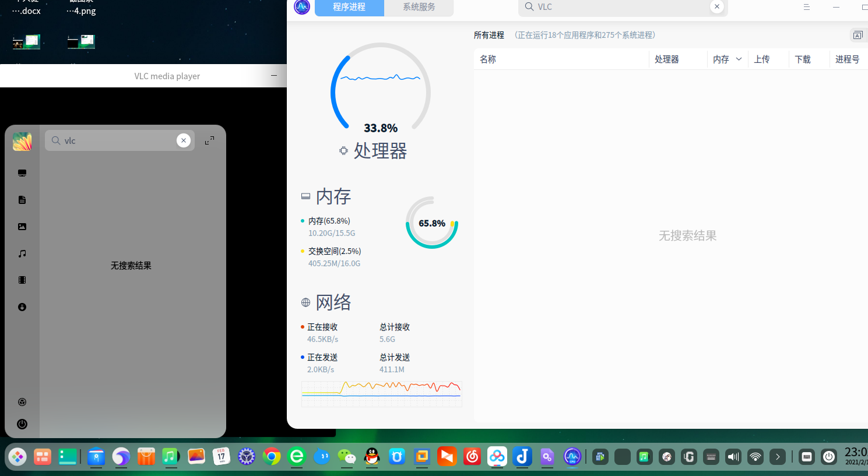Click the launcher search field containing 'vlc'
Viewport: 868px width, 476px height.
click(x=120, y=140)
